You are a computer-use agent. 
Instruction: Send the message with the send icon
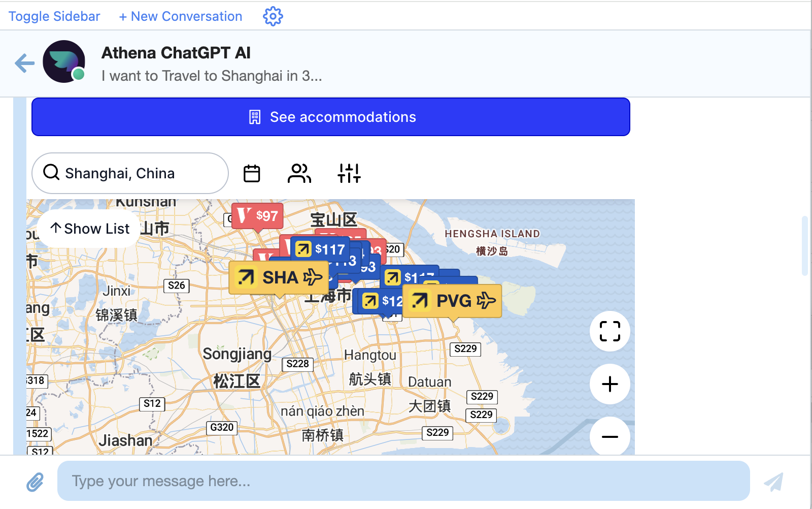[x=773, y=481]
